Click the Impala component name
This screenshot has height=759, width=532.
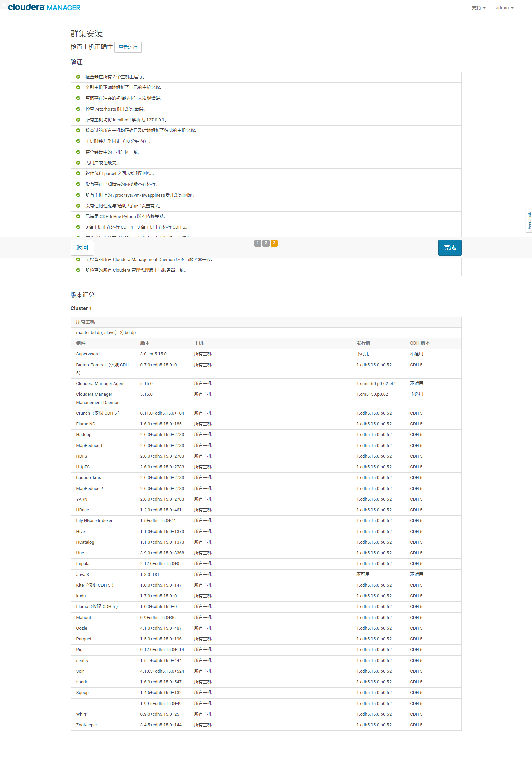(83, 564)
